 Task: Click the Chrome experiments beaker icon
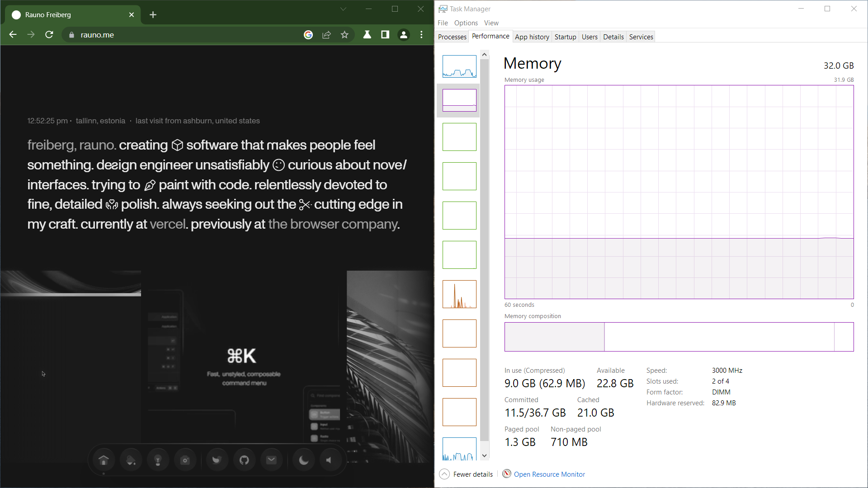(x=367, y=35)
